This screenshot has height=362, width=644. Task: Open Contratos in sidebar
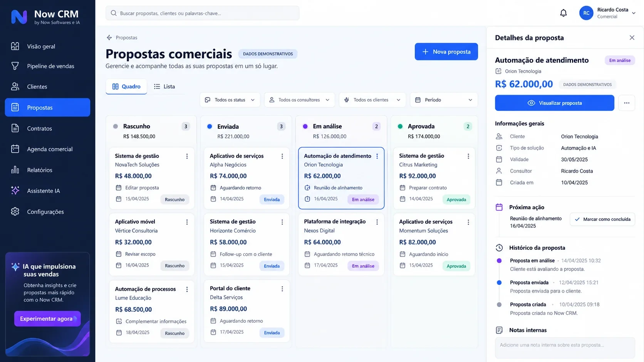point(47,128)
